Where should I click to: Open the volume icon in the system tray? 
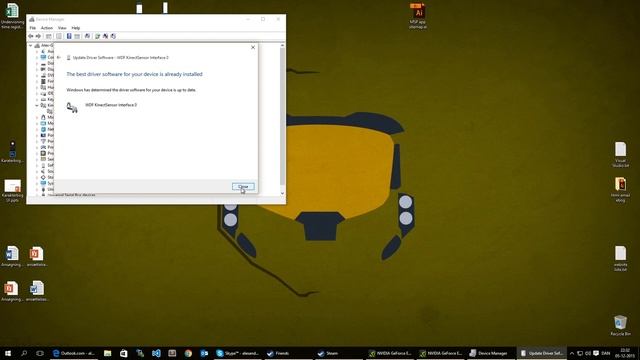(588, 353)
